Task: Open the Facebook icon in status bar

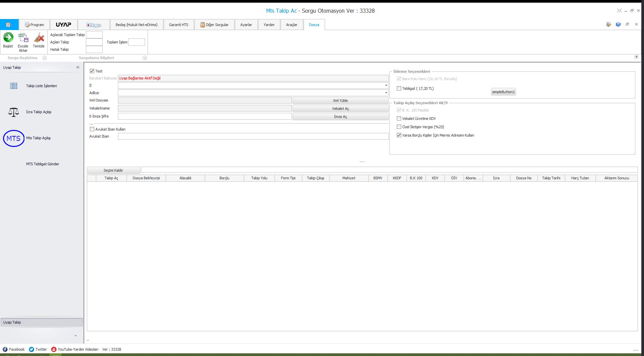Action: tap(5, 349)
